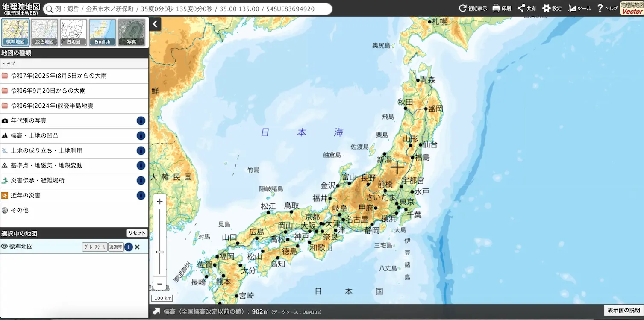Click the zoom slider handle

160,252
